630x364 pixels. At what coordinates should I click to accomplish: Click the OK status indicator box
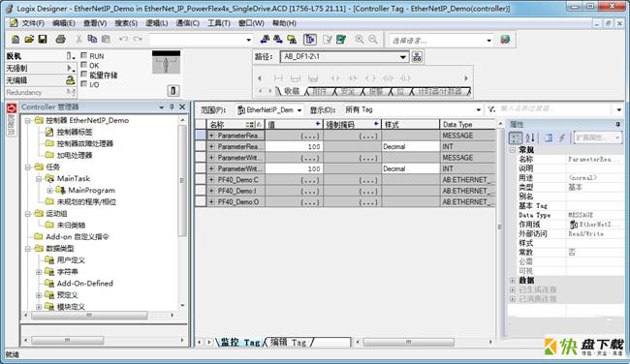coord(84,65)
